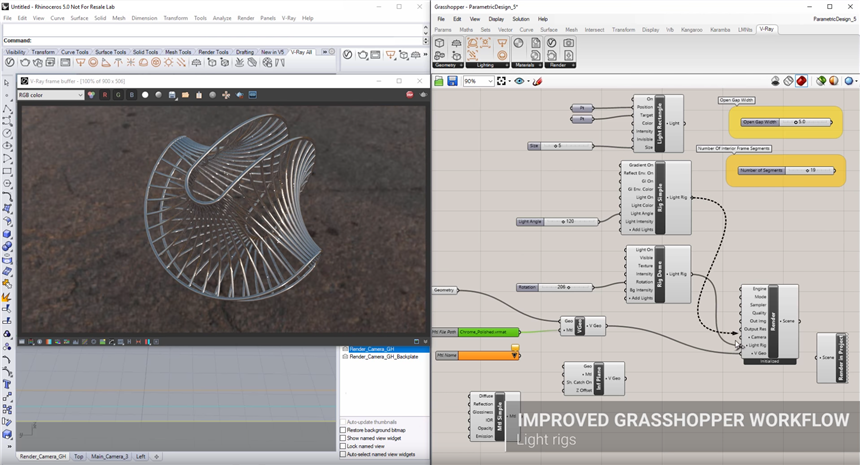Toggle Show named view widget checkbox
This screenshot has height=465, width=860.
tap(345, 438)
